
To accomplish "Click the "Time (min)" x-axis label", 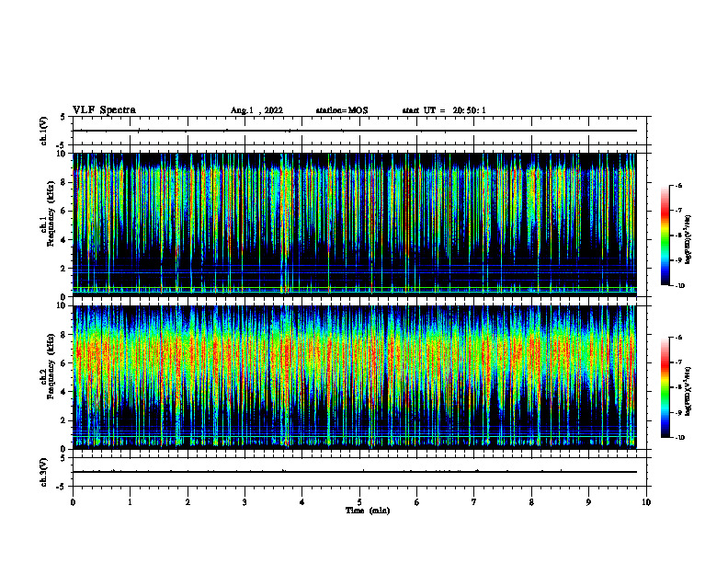I will pos(368,511).
